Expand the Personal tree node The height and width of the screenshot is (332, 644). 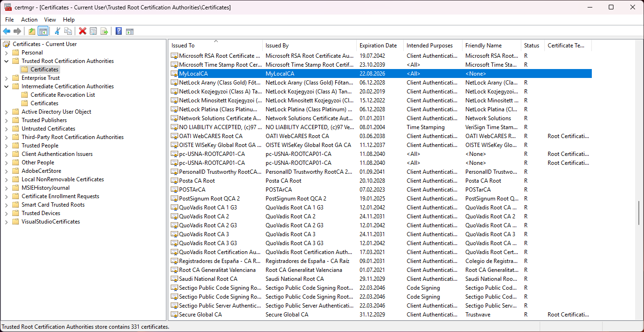7,53
